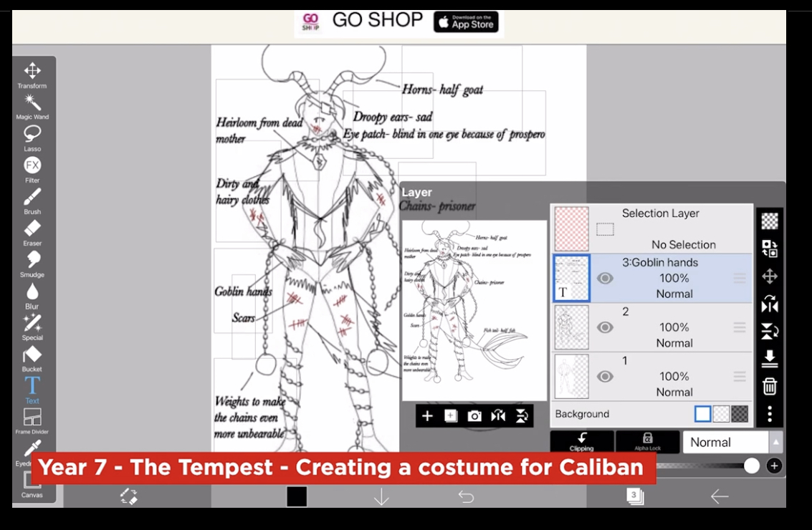The width and height of the screenshot is (812, 530).
Task: Select the Smudge tool
Action: (x=32, y=265)
